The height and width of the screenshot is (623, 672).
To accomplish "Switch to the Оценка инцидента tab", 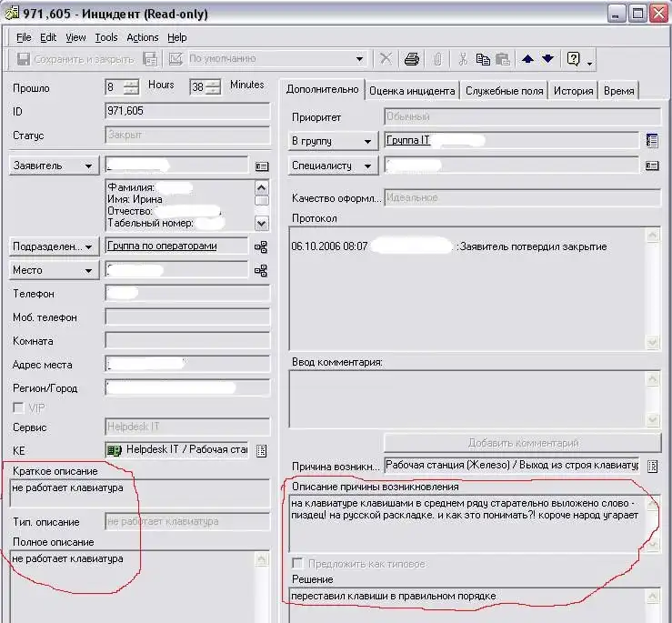I will tap(412, 90).
